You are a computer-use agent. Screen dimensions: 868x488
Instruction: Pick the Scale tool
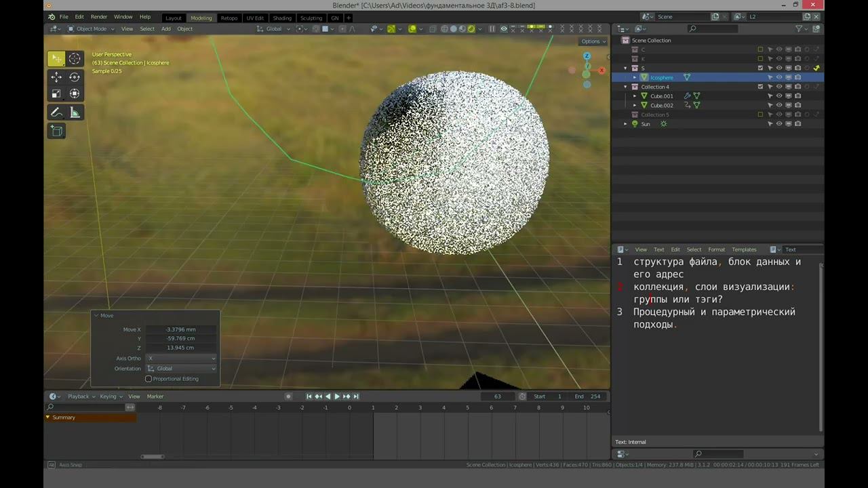pos(57,94)
